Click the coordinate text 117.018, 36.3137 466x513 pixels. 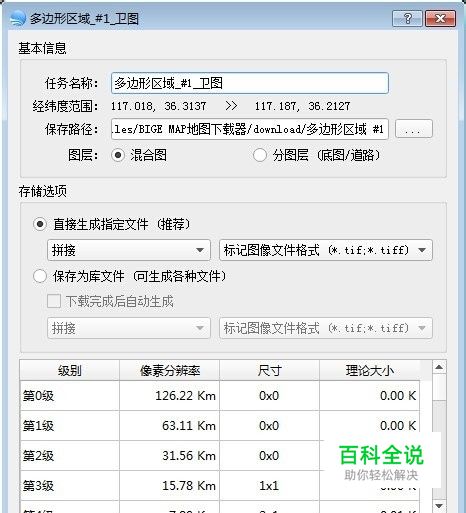click(x=159, y=106)
